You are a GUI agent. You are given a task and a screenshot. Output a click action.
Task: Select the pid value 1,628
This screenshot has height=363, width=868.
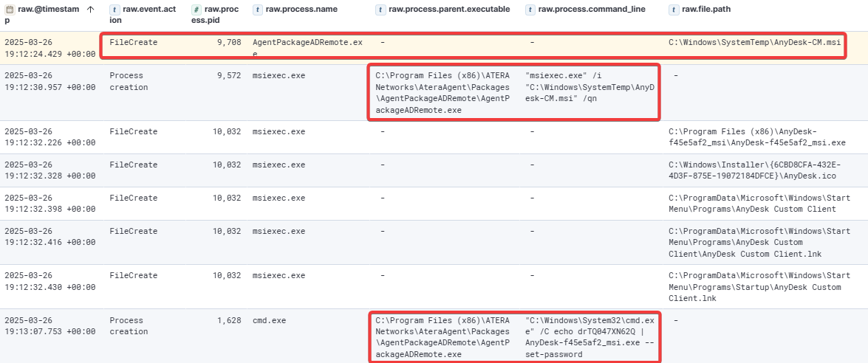(x=228, y=320)
